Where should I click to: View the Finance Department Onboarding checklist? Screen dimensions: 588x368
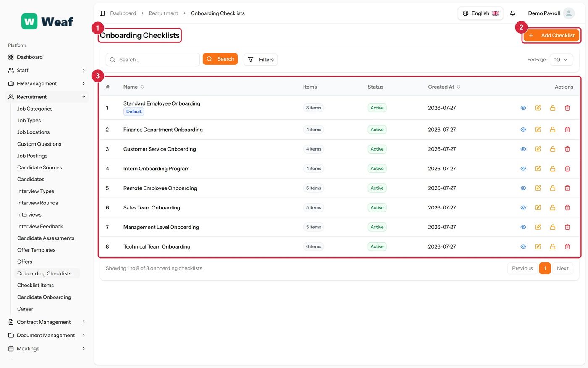click(523, 130)
